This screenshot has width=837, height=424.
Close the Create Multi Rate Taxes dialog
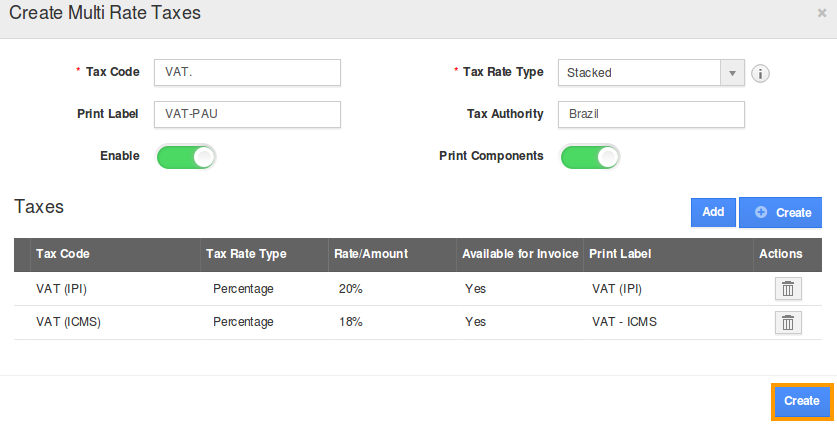(x=822, y=13)
